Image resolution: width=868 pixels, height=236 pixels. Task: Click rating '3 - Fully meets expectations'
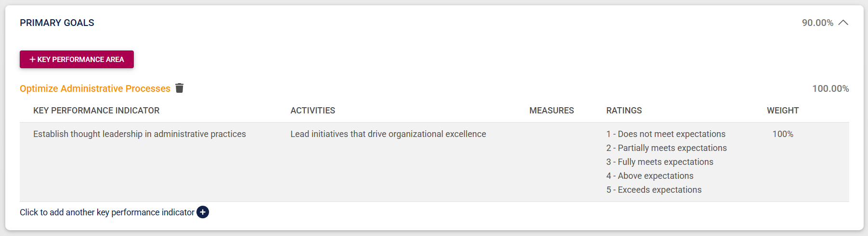tap(660, 162)
